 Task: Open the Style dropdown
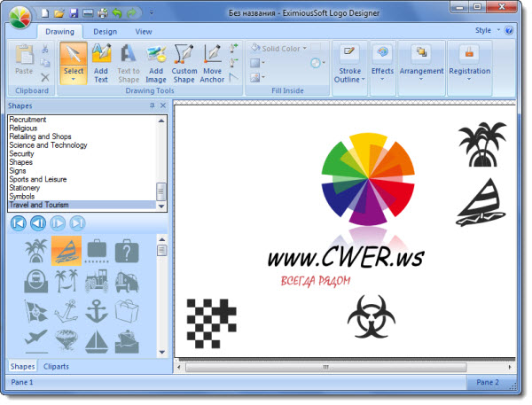[x=488, y=30]
